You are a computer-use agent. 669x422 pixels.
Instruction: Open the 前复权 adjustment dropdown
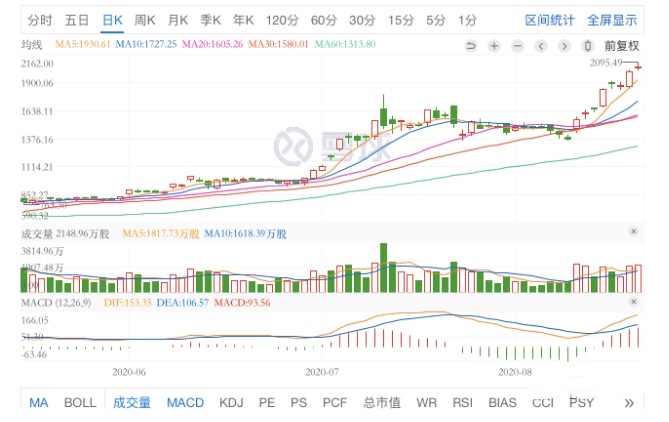coord(622,46)
